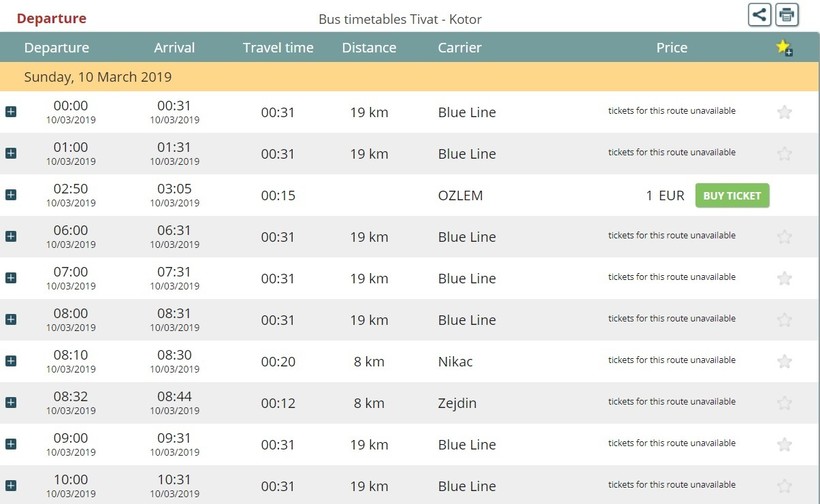Favorite the 00:00 Blue Line departure
Screen dimensions: 820x504
pos(784,112)
